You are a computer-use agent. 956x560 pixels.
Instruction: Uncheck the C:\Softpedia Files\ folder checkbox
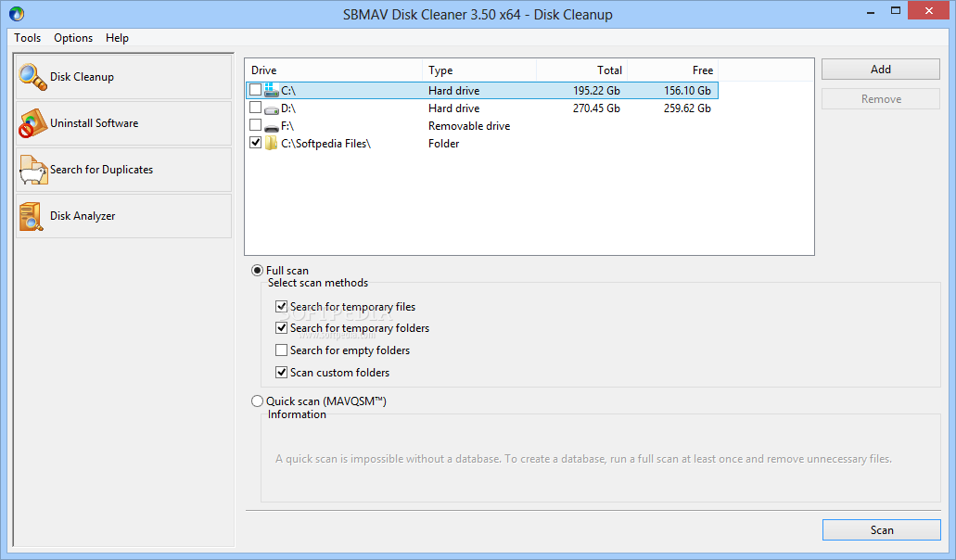[256, 143]
